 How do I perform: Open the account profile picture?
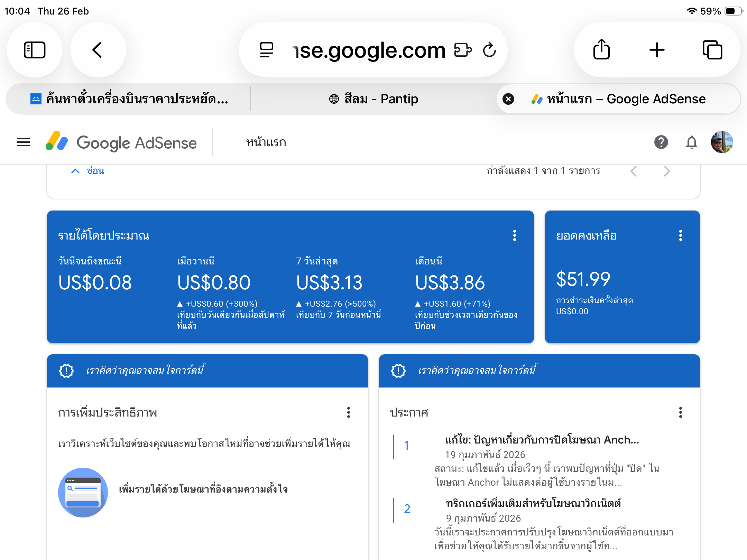(722, 142)
